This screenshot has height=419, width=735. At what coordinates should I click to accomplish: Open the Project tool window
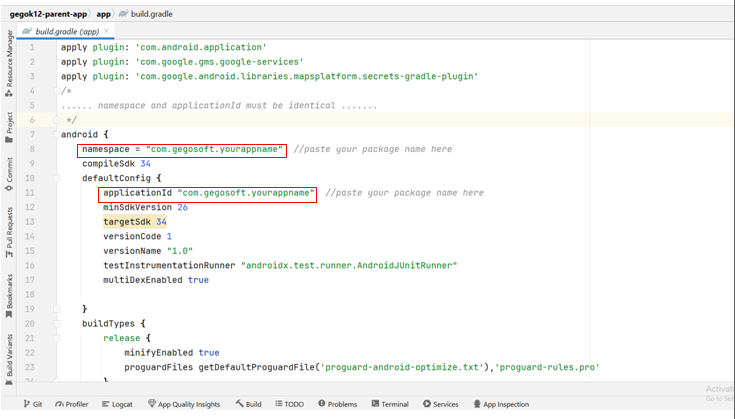(9, 127)
